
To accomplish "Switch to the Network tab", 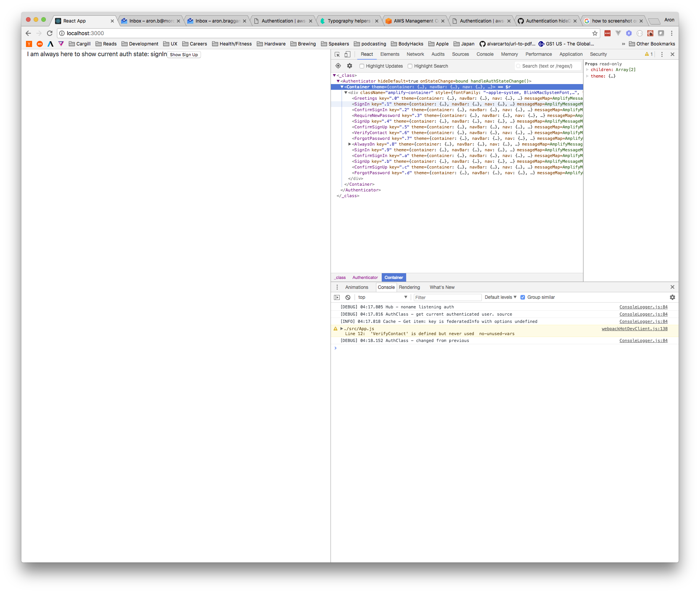I will pyautogui.click(x=415, y=54).
